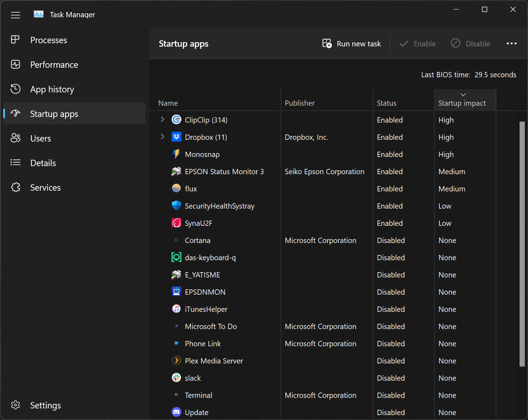Viewport: 528px width, 420px height.
Task: Click the ClipClip app icon
Action: click(176, 120)
